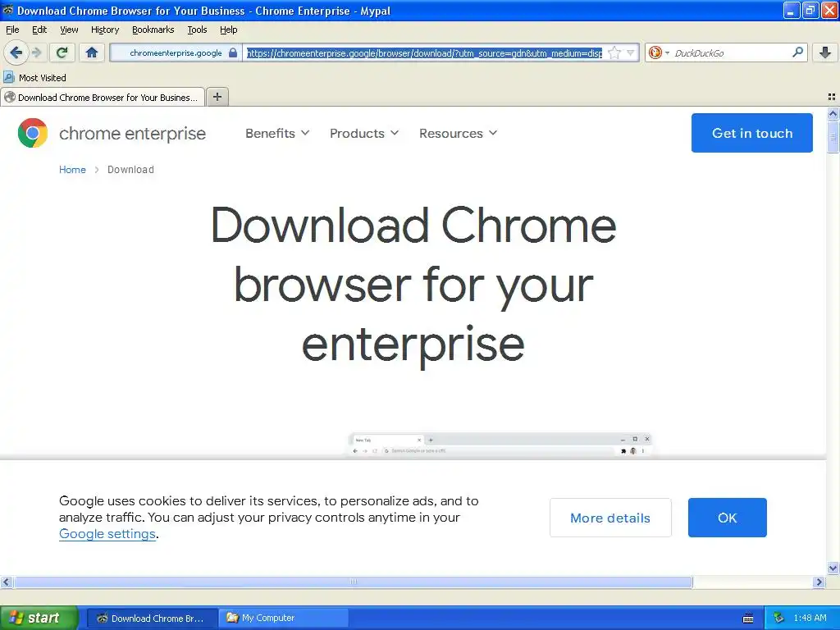Click the Download breadcrumb text
840x630 pixels.
coord(130,170)
